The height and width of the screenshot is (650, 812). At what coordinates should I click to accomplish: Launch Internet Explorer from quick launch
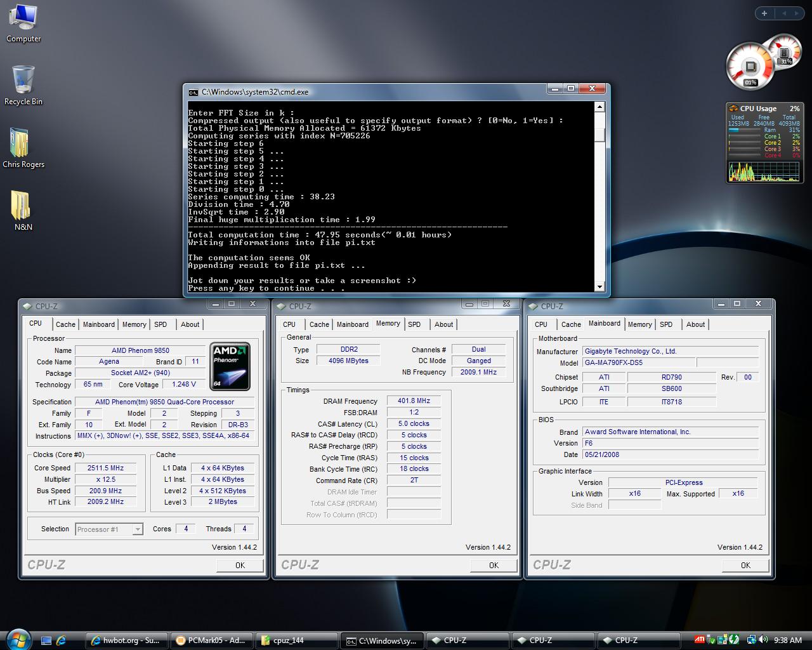(x=62, y=640)
